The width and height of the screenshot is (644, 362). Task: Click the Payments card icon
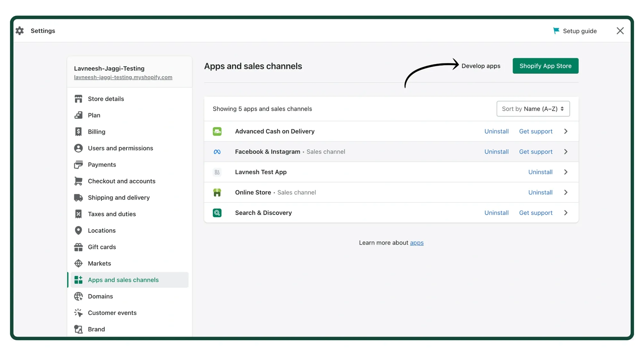(78, 164)
